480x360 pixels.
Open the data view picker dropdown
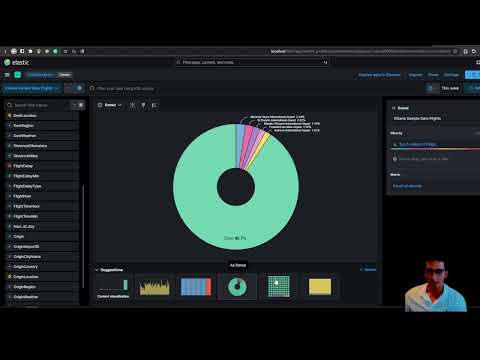pyautogui.click(x=33, y=88)
